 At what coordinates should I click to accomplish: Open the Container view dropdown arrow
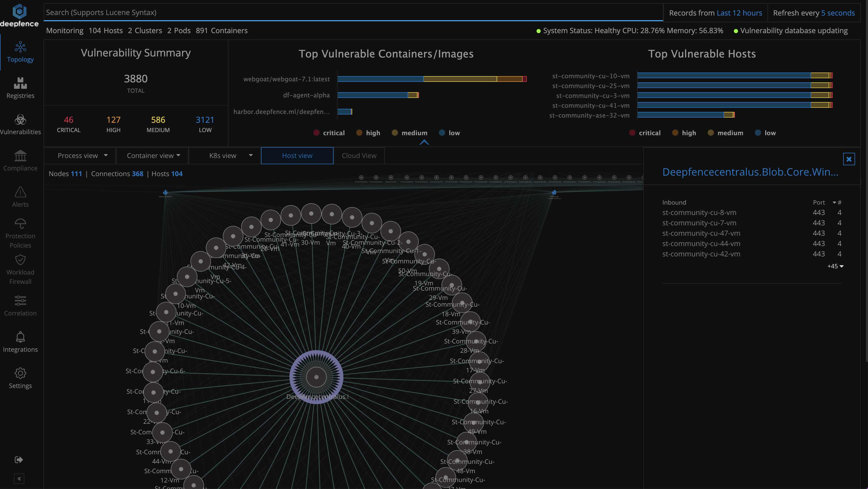point(179,155)
